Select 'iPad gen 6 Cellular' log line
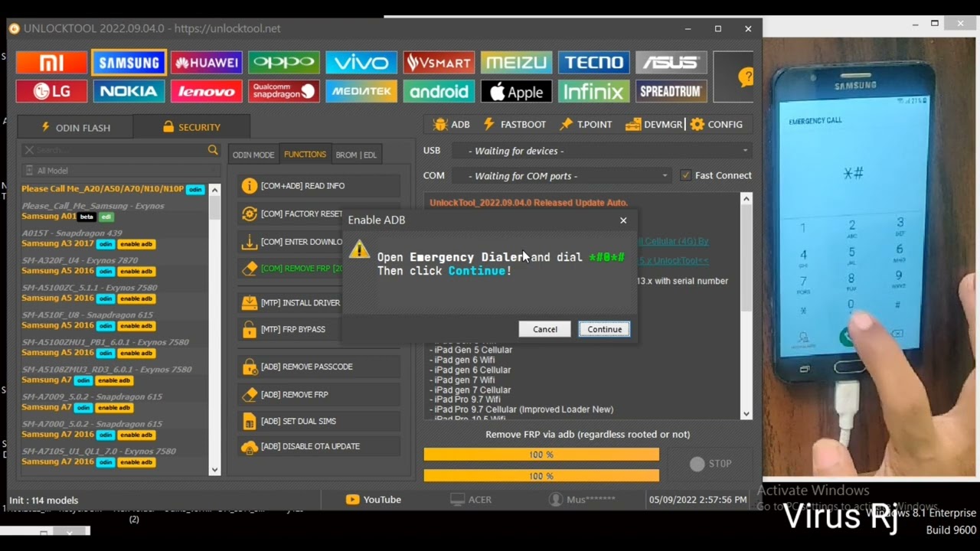 pos(470,370)
